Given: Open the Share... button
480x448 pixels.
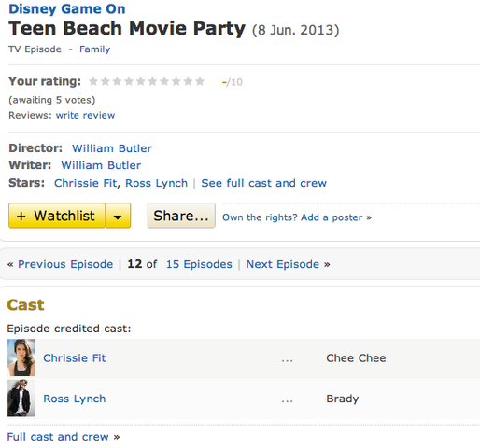Looking at the screenshot, I should point(181,216).
